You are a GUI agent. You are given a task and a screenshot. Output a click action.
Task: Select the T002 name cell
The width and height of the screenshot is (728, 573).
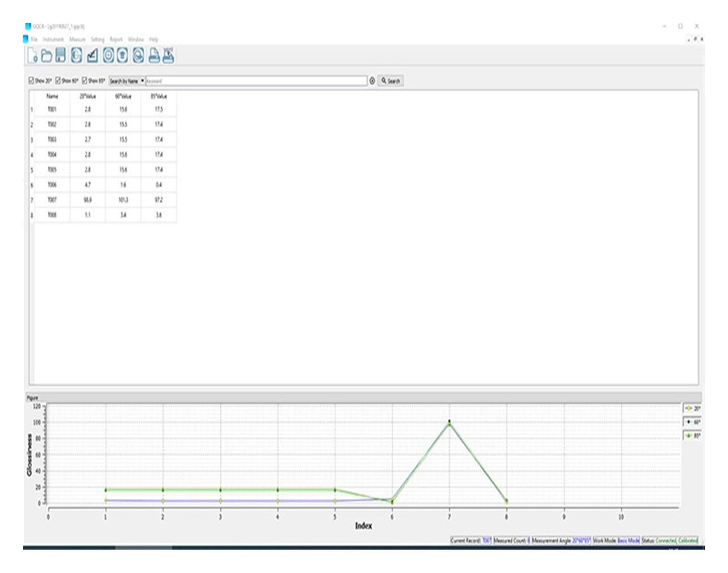(x=52, y=124)
